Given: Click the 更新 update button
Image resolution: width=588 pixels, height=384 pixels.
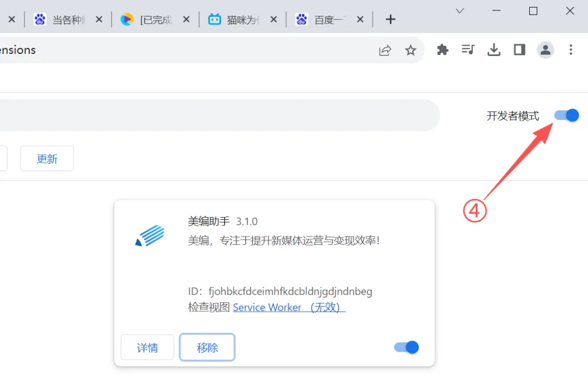Looking at the screenshot, I should (x=47, y=158).
